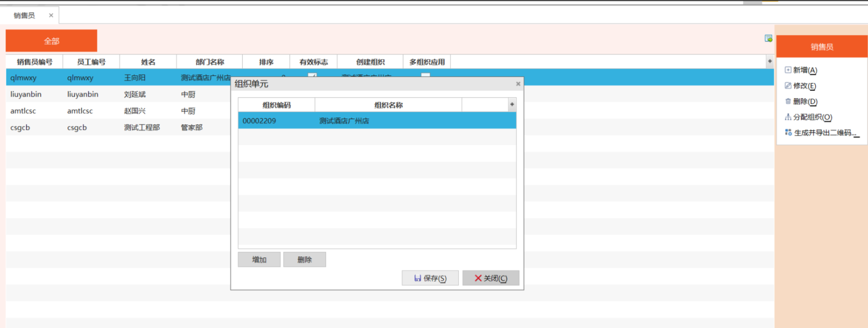Viewport: 868px width, 328px height.
Task: Save with the 保存(S) button
Action: [430, 278]
